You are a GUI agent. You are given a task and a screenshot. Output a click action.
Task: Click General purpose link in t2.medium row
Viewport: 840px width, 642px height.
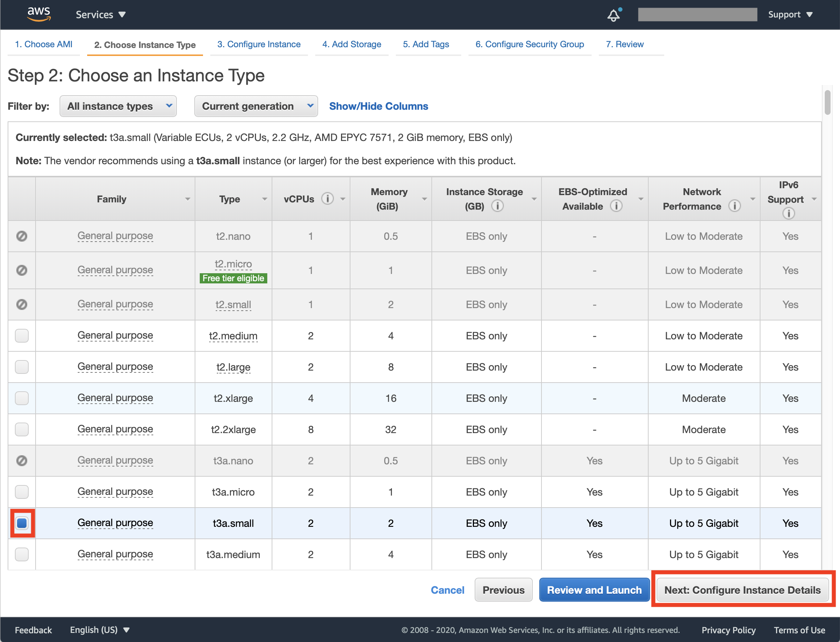[115, 335]
